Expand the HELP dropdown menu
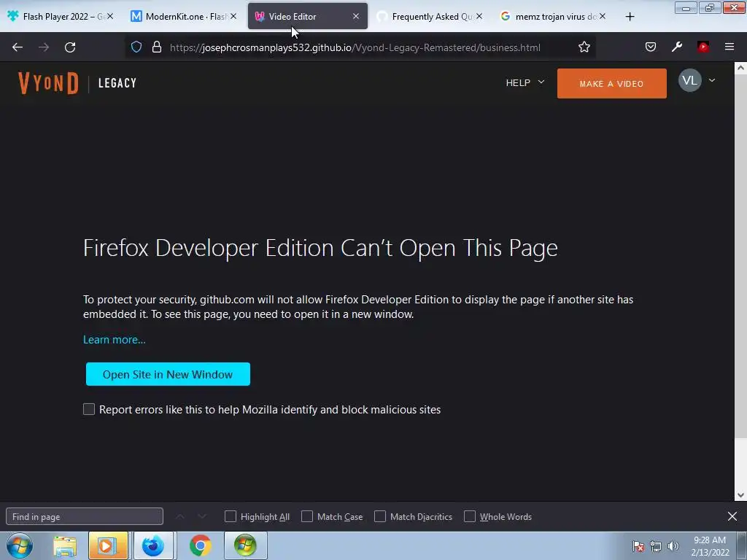747x560 pixels. coord(525,83)
